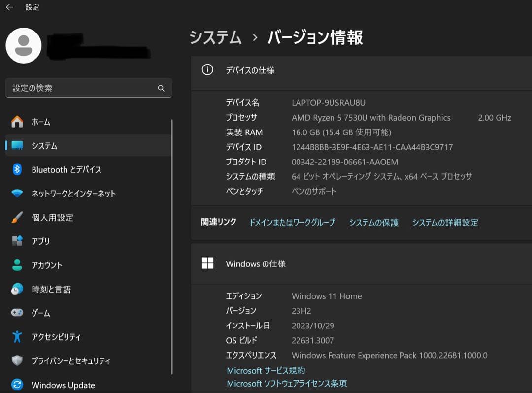Select the アカウント person icon
532x393 pixels.
point(17,265)
